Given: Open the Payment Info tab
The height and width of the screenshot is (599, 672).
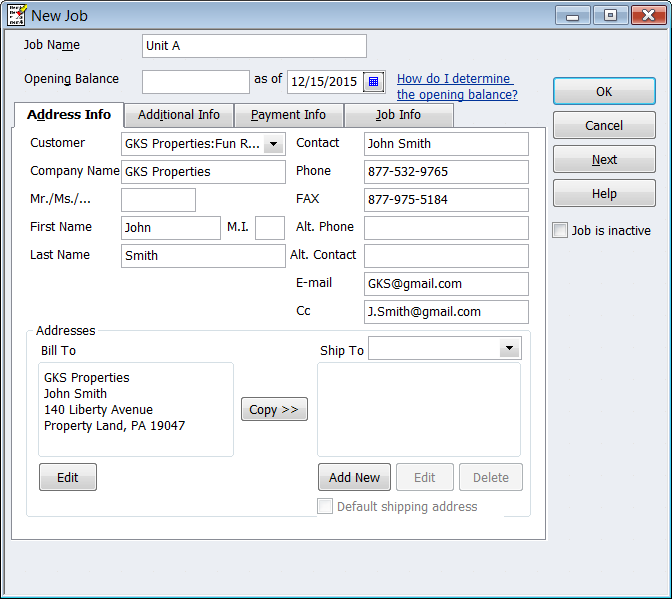Looking at the screenshot, I should coord(288,115).
